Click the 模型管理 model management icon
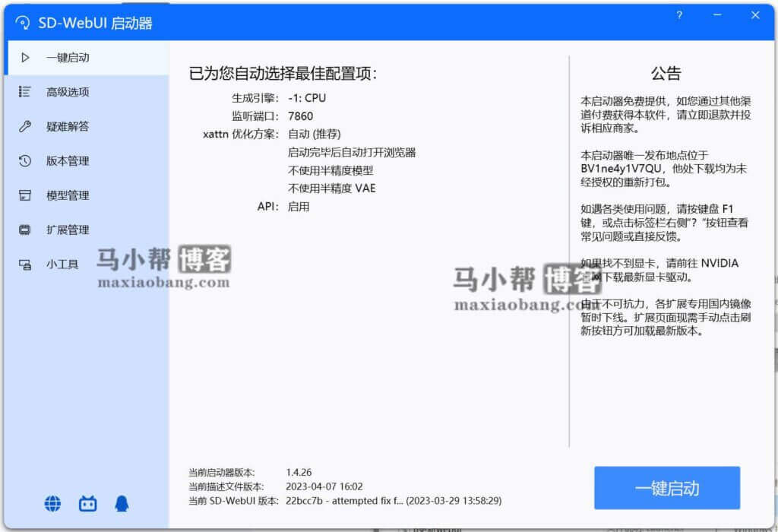Image resolution: width=778 pixels, height=532 pixels. [x=25, y=195]
